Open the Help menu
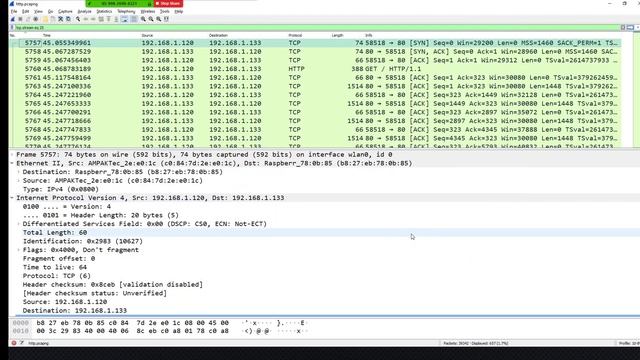The image size is (640, 360). point(179,11)
